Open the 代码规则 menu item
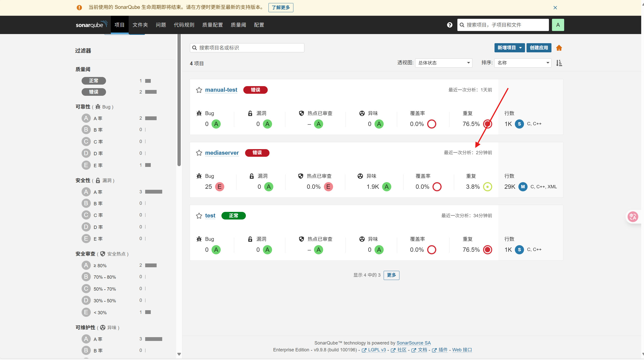Image resolution: width=644 pixels, height=360 pixels. [x=184, y=25]
